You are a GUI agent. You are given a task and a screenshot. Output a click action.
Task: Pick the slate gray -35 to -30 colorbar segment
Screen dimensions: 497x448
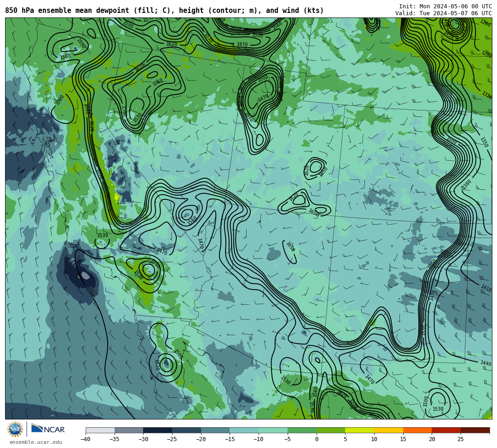[x=129, y=430]
